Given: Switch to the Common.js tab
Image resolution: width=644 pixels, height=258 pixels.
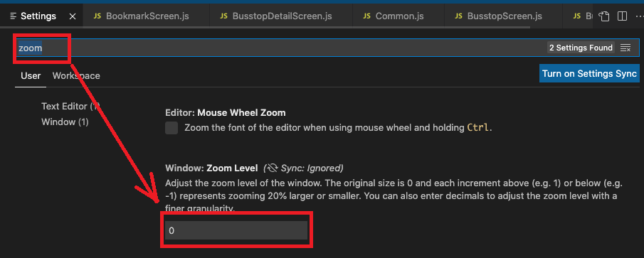Looking at the screenshot, I should coord(398,16).
